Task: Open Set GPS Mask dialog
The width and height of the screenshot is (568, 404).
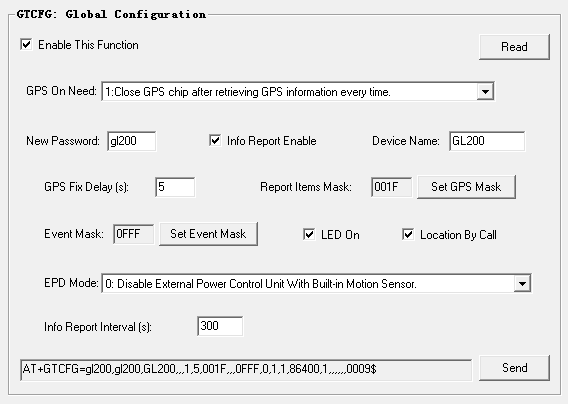Action: click(466, 187)
